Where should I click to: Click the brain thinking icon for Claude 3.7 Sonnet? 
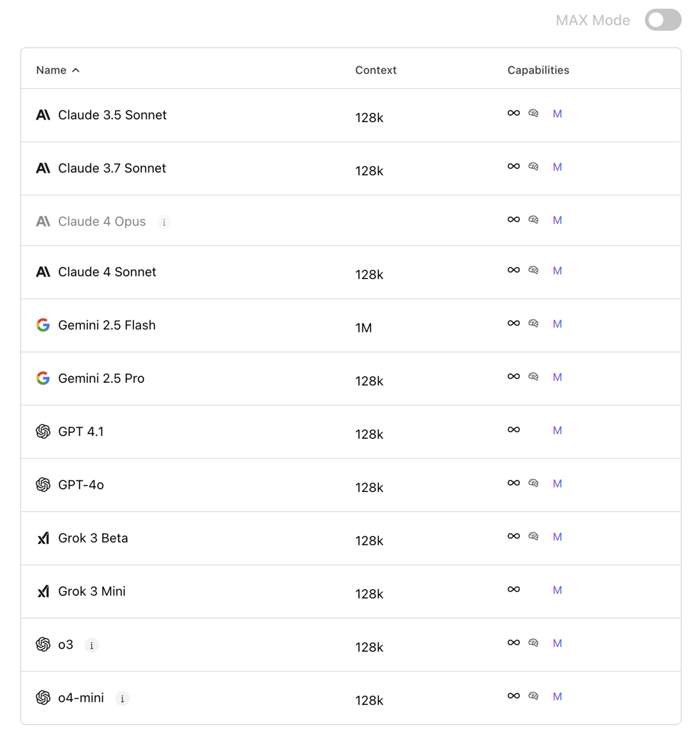tap(534, 167)
